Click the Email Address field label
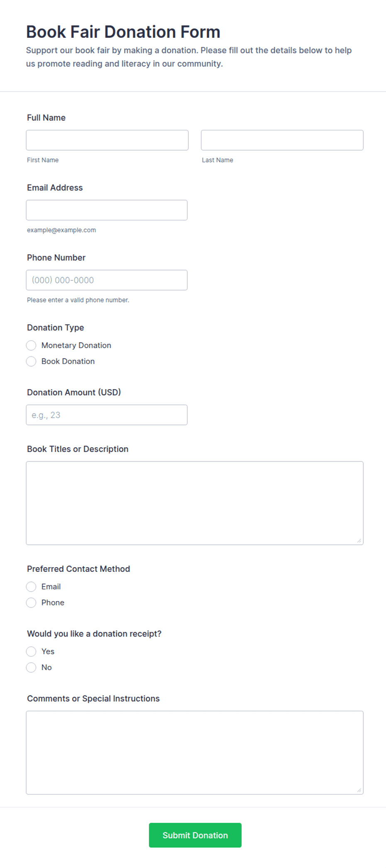Image resolution: width=386 pixels, height=868 pixels. [x=55, y=188]
